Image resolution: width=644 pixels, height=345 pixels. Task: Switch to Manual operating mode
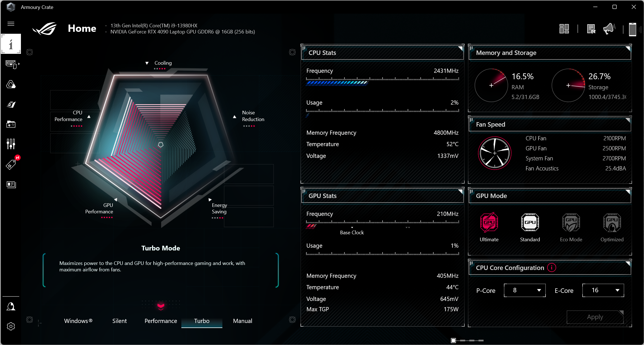coord(242,321)
